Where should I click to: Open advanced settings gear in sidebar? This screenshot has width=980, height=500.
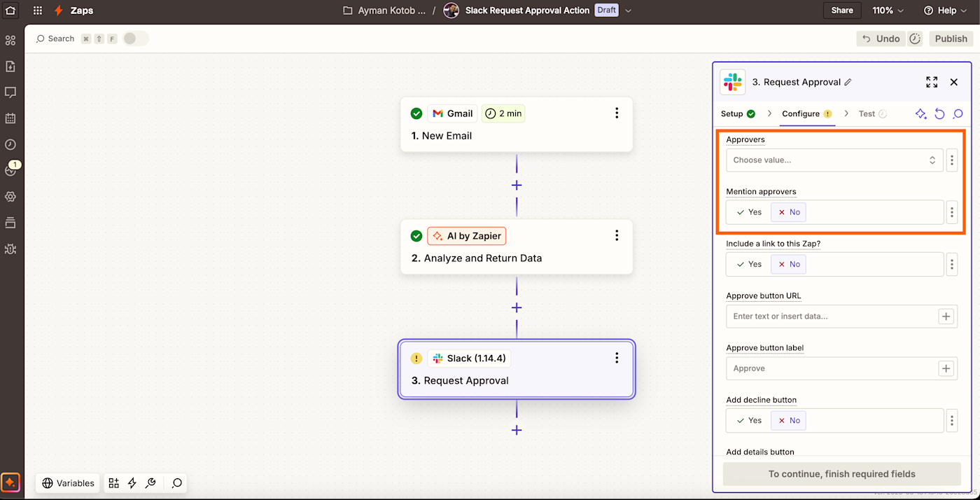(10, 197)
